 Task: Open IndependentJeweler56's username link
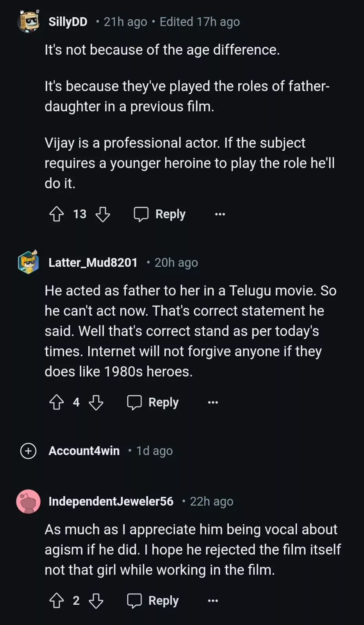tap(111, 502)
